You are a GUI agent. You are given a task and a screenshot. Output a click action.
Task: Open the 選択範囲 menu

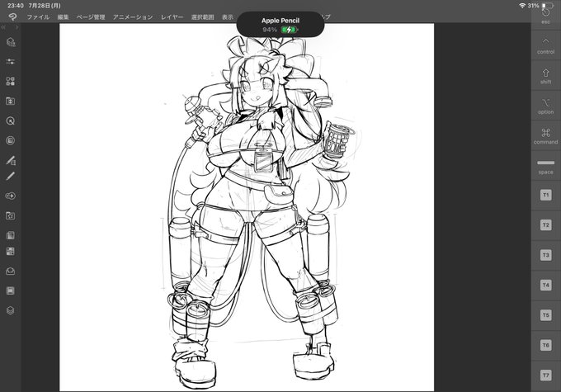click(202, 17)
